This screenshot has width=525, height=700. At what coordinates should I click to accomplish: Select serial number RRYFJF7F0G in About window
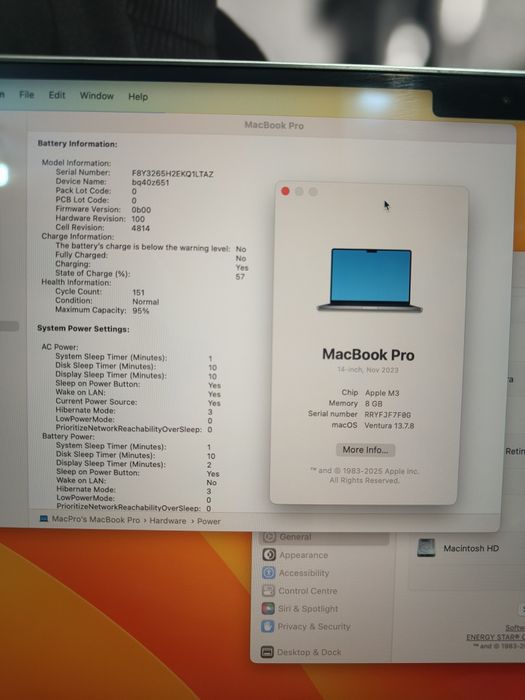click(x=388, y=415)
